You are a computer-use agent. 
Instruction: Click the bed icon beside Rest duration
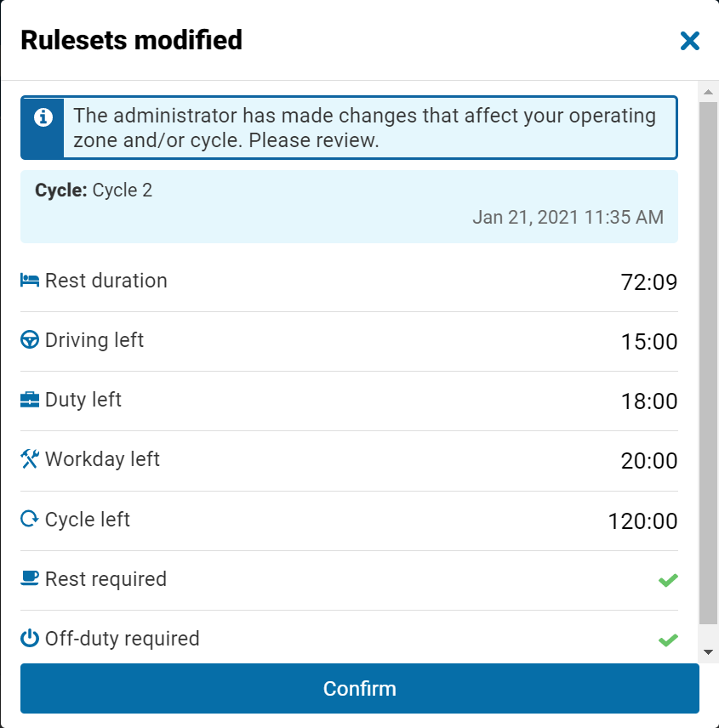30,281
